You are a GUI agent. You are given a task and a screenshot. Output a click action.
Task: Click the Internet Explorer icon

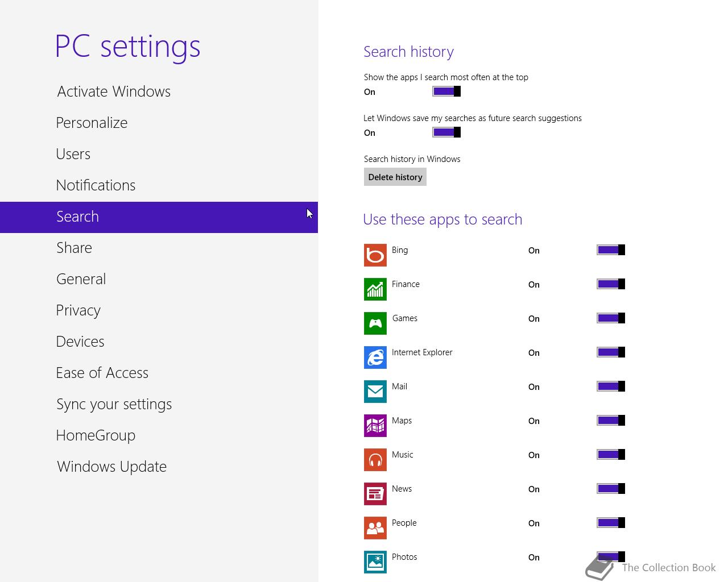pos(375,357)
